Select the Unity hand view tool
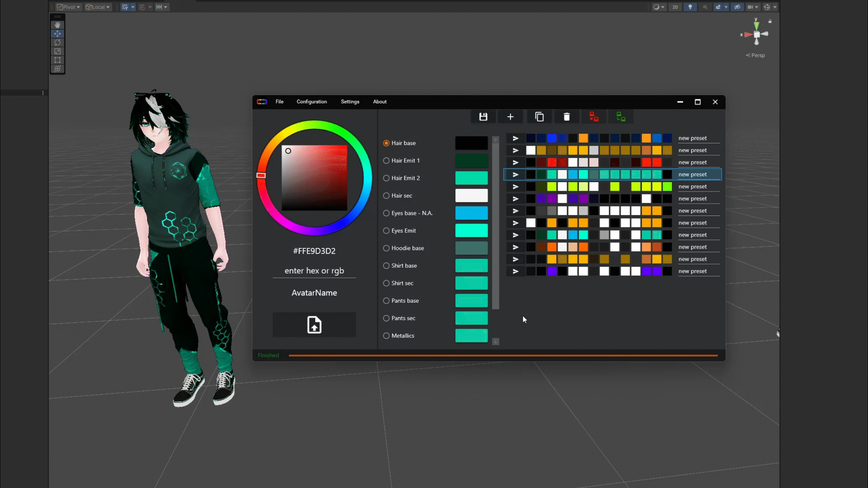This screenshot has width=868, height=488. point(57,25)
